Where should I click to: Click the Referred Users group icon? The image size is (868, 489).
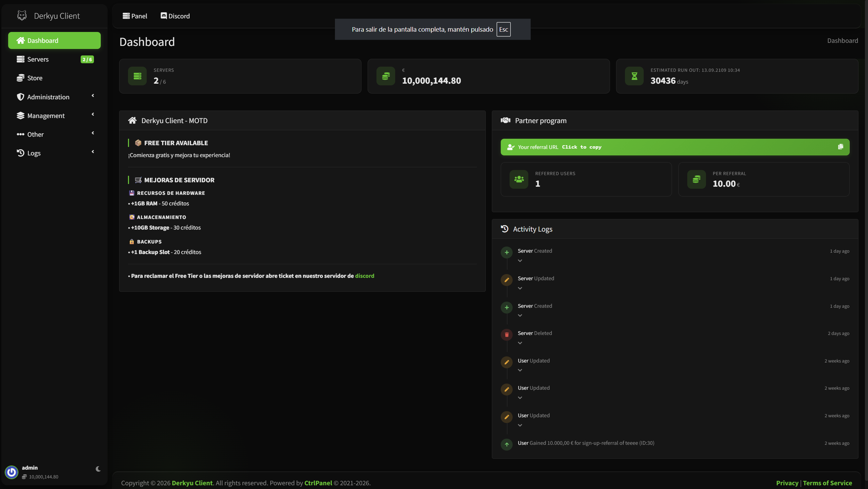(x=519, y=179)
